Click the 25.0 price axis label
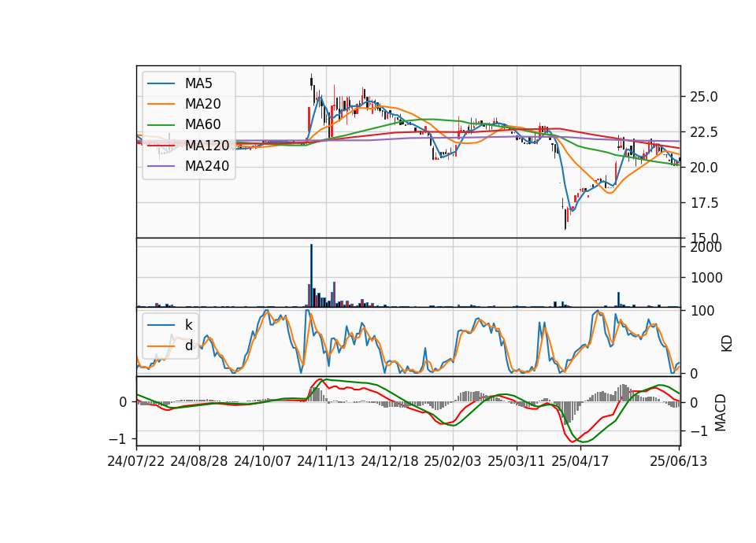 [x=704, y=97]
